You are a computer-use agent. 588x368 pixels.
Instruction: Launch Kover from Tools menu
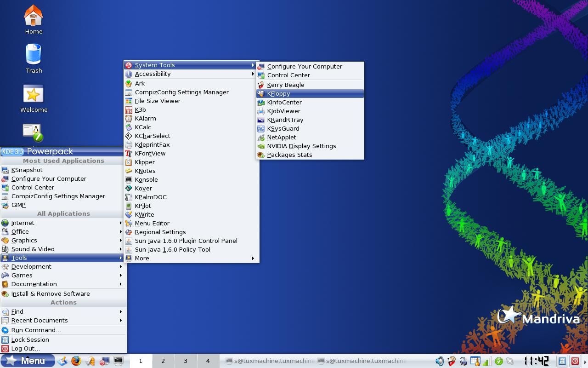[192, 189]
